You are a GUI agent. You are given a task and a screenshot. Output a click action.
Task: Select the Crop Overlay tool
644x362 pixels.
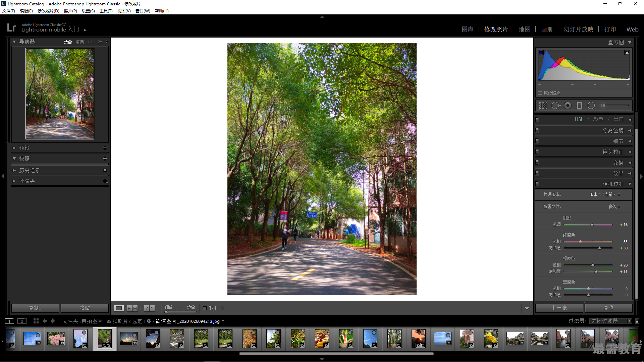(543, 106)
